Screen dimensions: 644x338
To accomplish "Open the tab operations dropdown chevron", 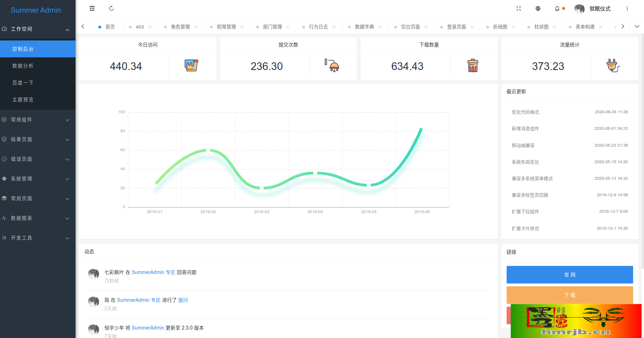I will pos(637,26).
